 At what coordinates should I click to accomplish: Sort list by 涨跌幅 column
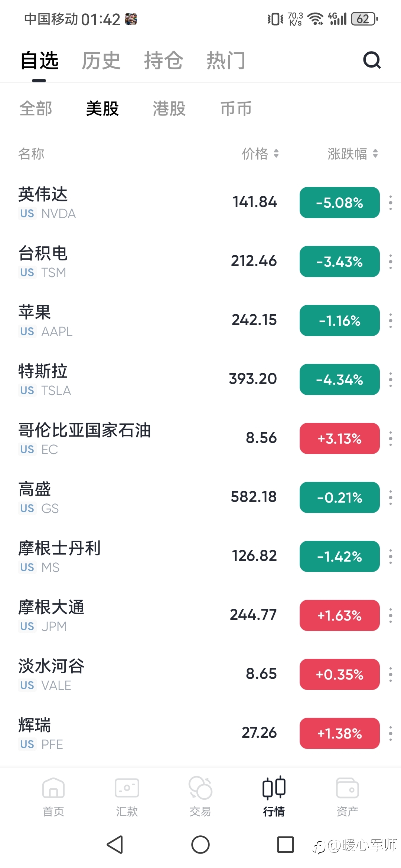pos(353,154)
